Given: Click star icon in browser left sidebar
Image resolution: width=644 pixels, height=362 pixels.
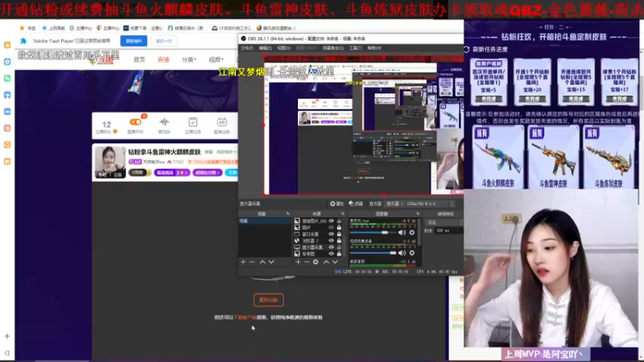Looking at the screenshot, I should (7, 45).
